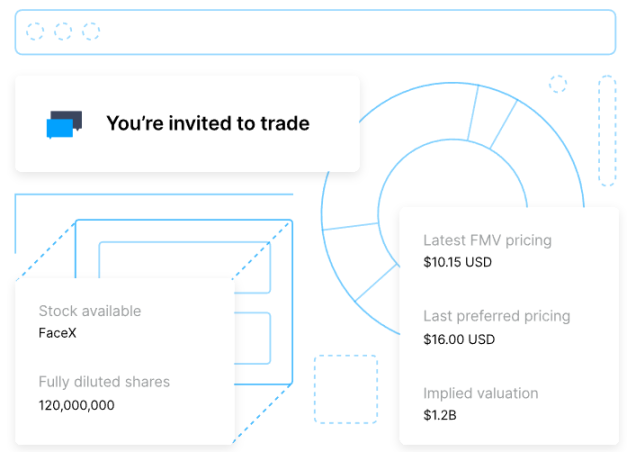Click the middle dashed circle in top bar
This screenshot has width=627, height=452.
[x=63, y=31]
